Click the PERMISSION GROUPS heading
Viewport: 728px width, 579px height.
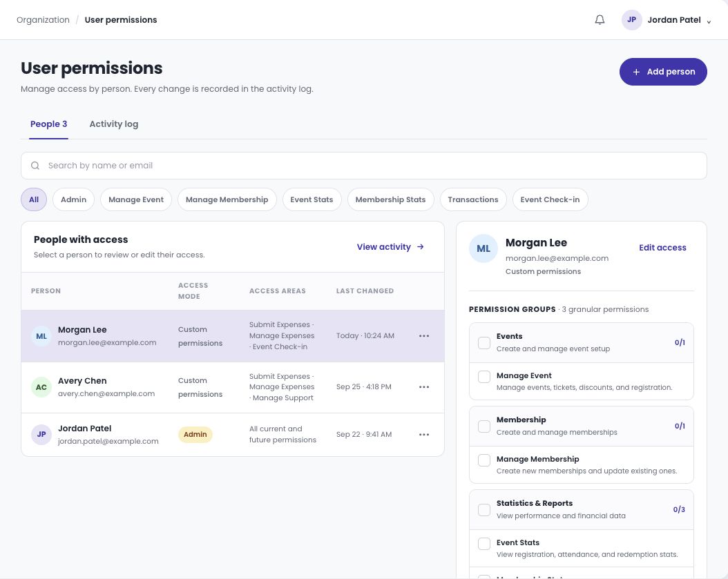[512, 309]
